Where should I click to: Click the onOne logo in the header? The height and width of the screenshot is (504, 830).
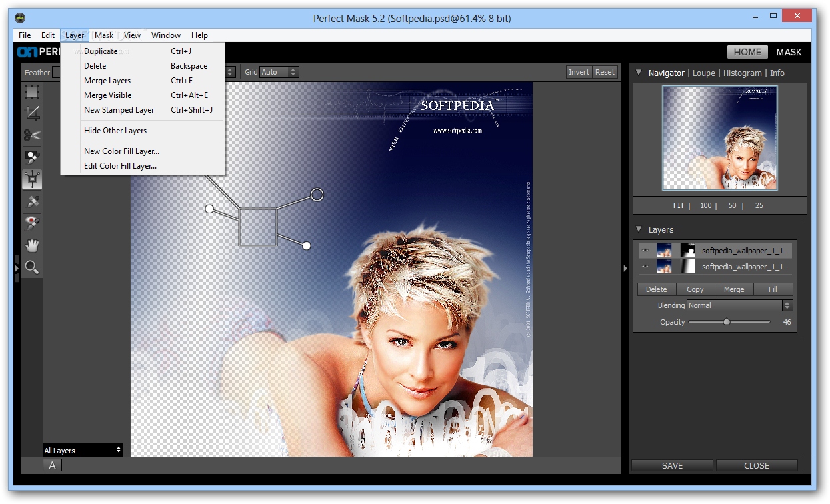click(27, 52)
